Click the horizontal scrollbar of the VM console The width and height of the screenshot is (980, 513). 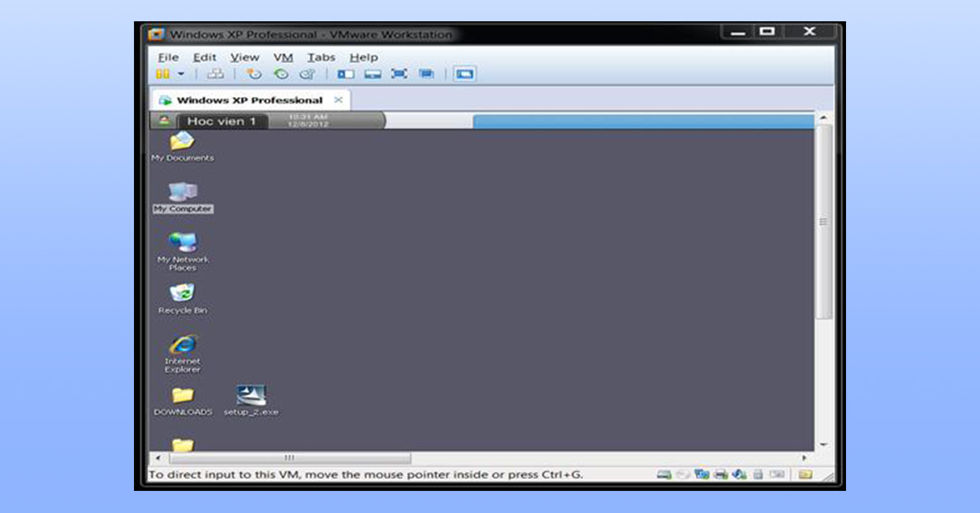coord(290,457)
